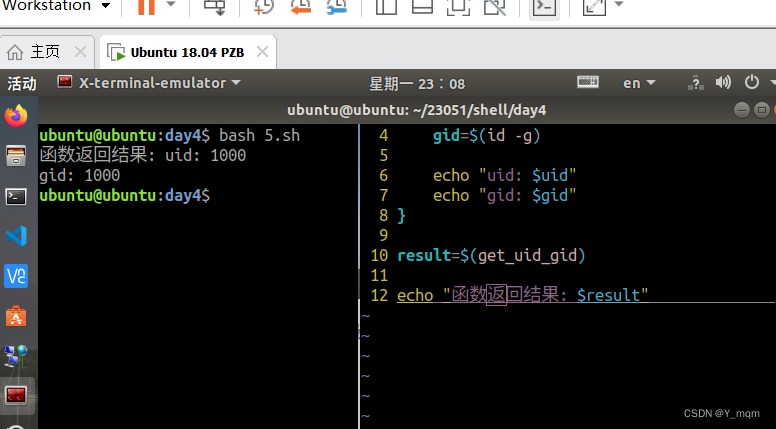
Task: Minimize the terminal window
Action: tap(741, 110)
